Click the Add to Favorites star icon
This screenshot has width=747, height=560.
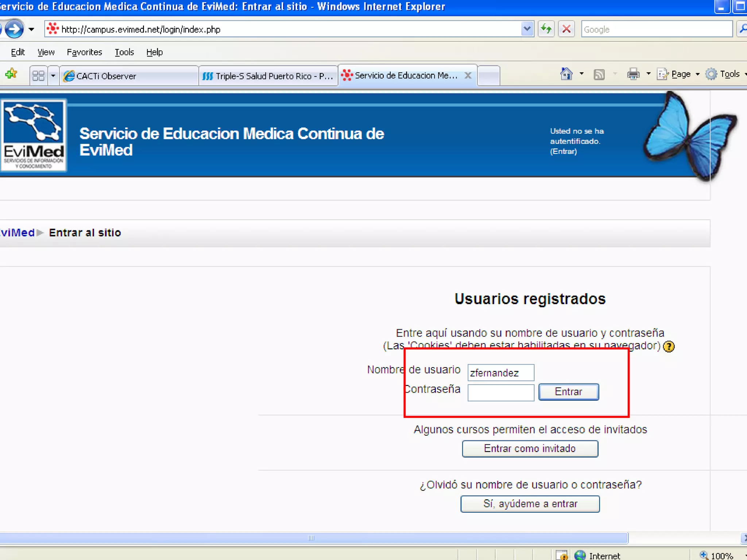[x=11, y=74]
